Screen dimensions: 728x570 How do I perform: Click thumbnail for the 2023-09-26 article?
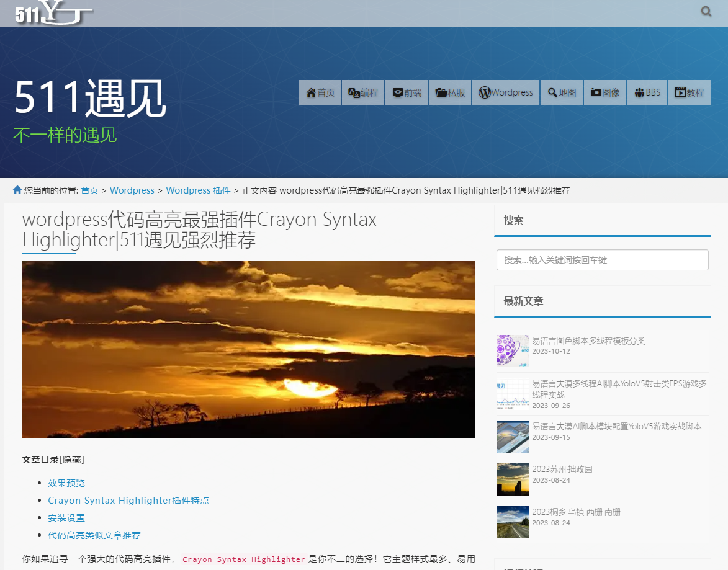513,394
